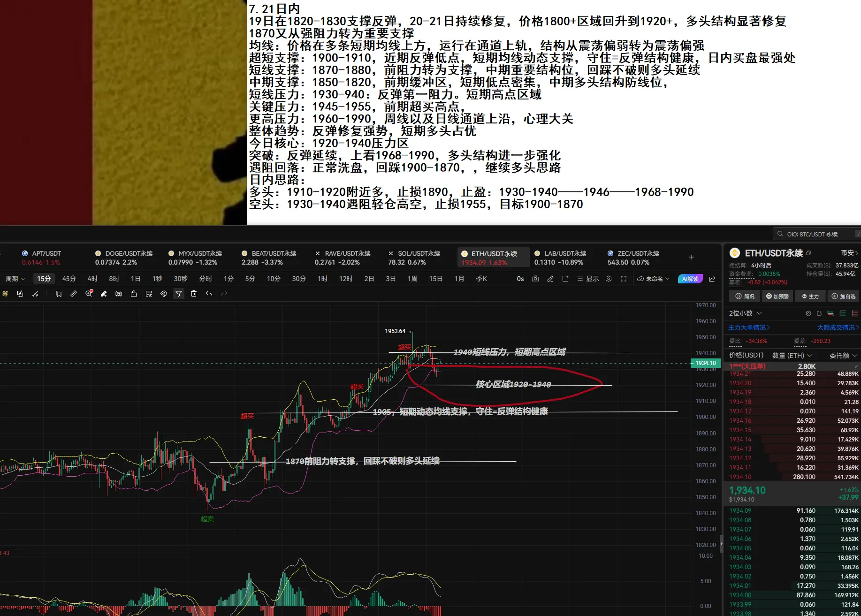Click the large last price 1,934.10

pos(747,490)
